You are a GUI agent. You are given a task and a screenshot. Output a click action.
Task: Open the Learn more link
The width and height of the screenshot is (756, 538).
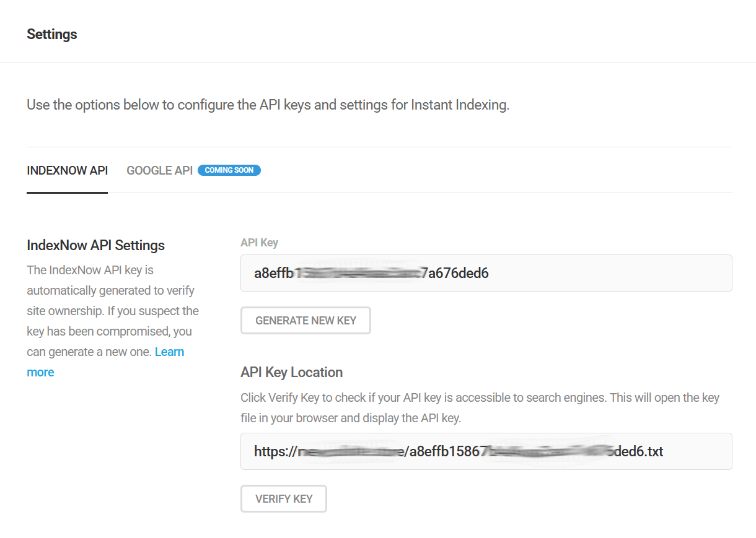click(169, 352)
